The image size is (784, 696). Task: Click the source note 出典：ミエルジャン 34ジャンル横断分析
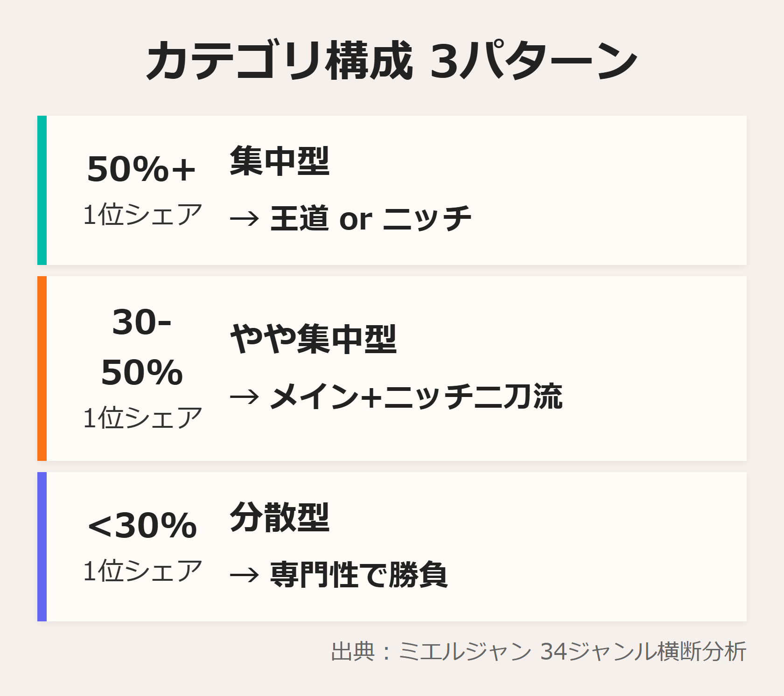[x=538, y=652]
